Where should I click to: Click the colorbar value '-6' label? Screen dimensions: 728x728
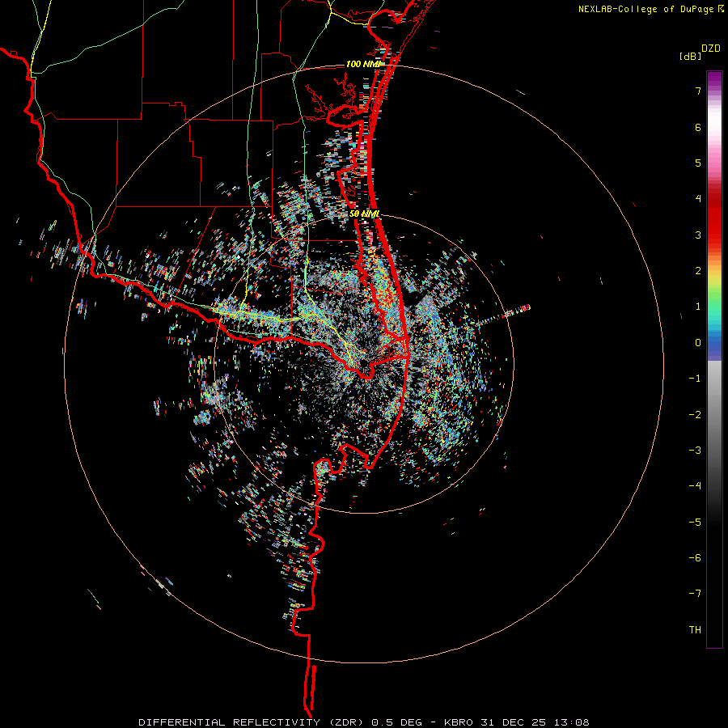click(x=695, y=558)
